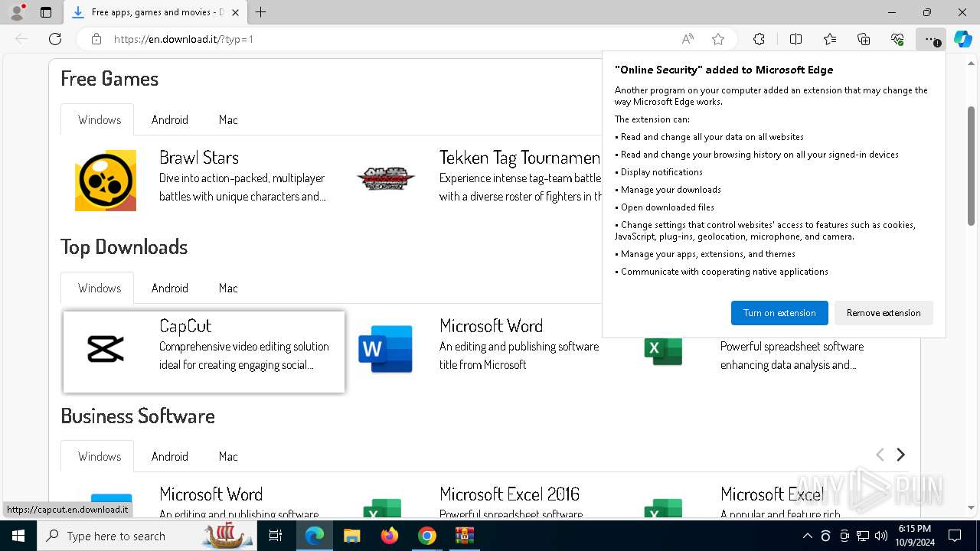Click the back navigation arrow

pos(21,39)
